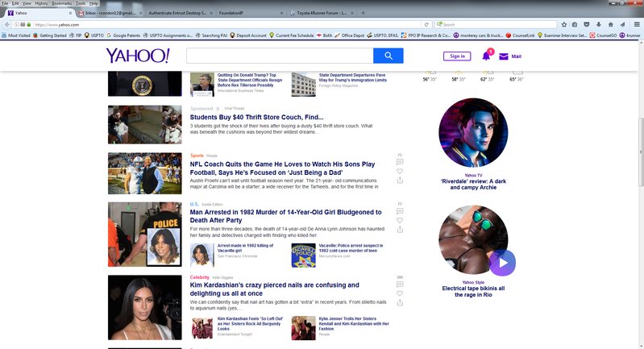Image resolution: width=644 pixels, height=349 pixels.
Task: Switch to Toyota 4Runner Forum tab
Action: (322, 13)
